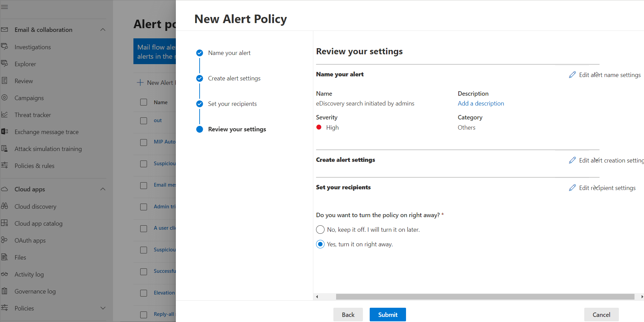Click the Submit button
The height and width of the screenshot is (322, 644).
click(x=387, y=315)
